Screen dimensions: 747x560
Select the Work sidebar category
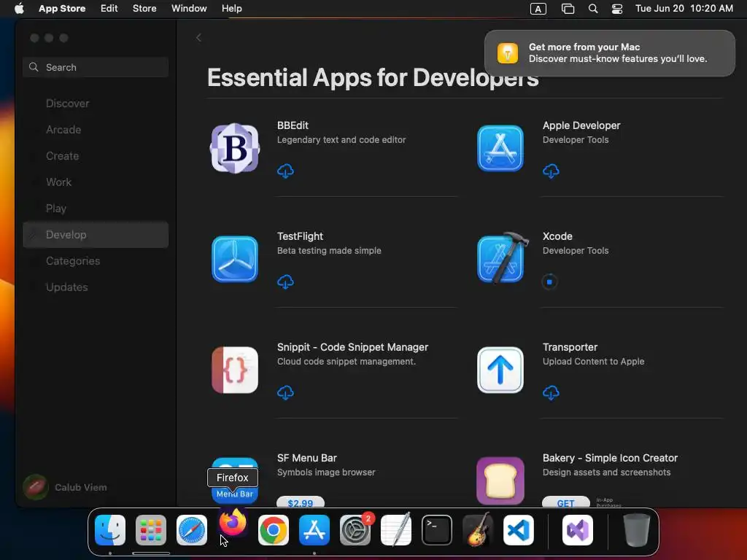[x=96, y=182]
